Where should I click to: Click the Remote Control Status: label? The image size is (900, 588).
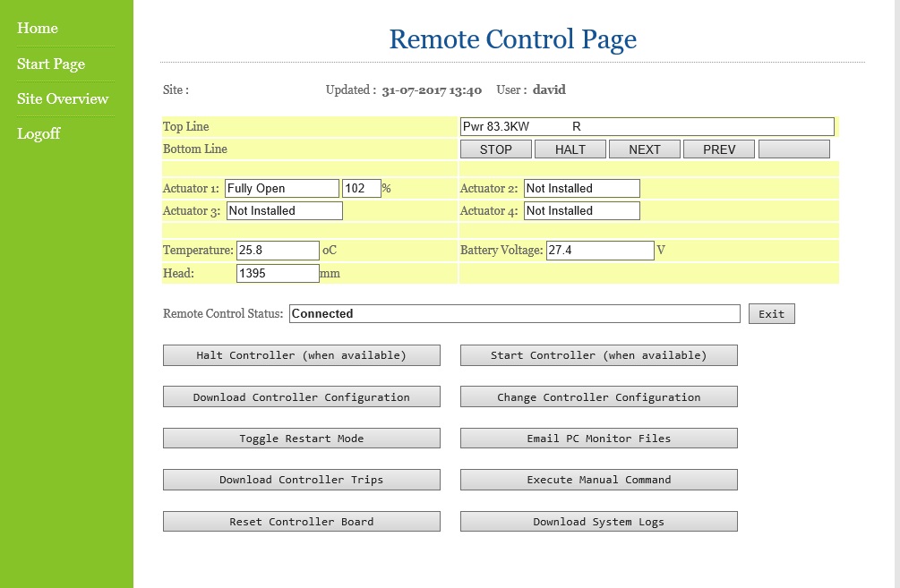click(x=223, y=313)
